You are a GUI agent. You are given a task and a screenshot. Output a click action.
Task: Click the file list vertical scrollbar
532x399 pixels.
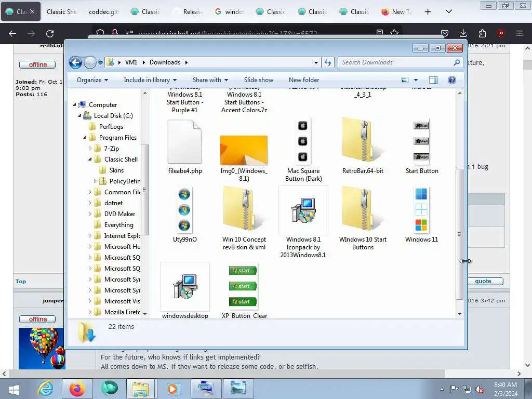(459, 234)
